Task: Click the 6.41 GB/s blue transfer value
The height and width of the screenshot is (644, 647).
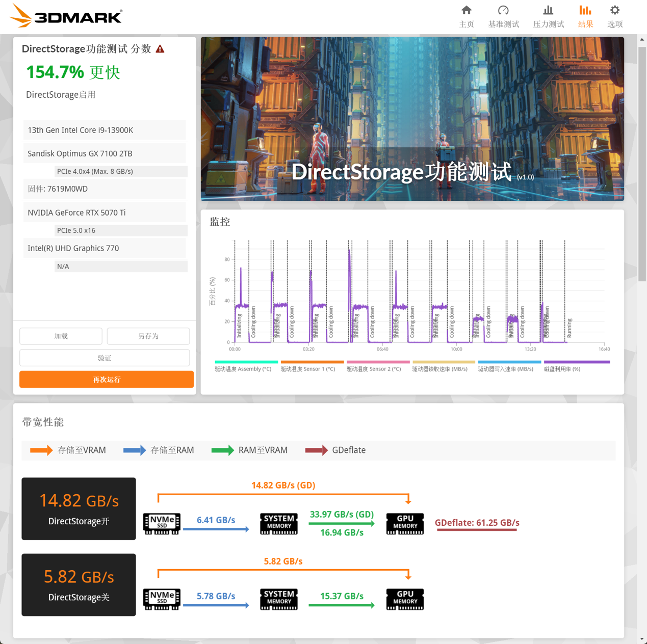Action: pyautogui.click(x=216, y=520)
